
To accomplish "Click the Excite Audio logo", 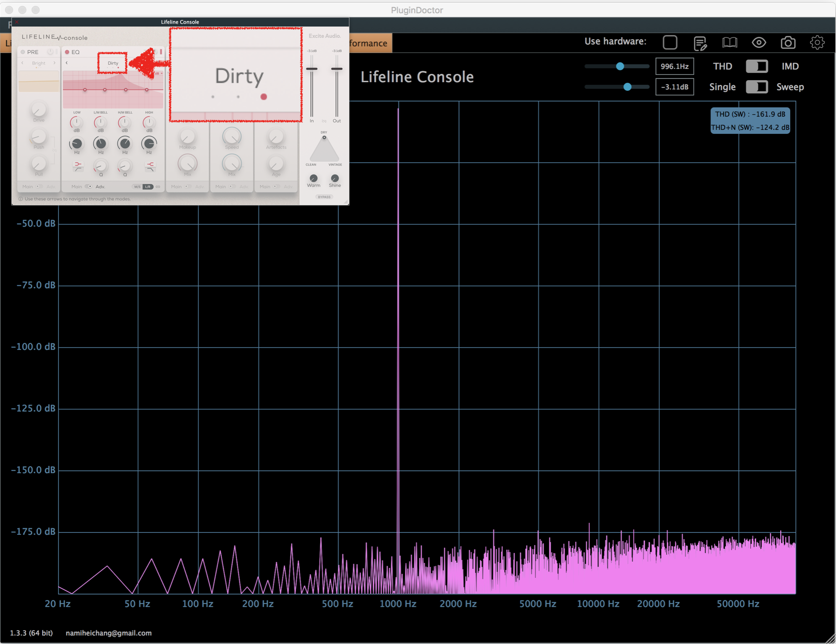I will pos(325,36).
